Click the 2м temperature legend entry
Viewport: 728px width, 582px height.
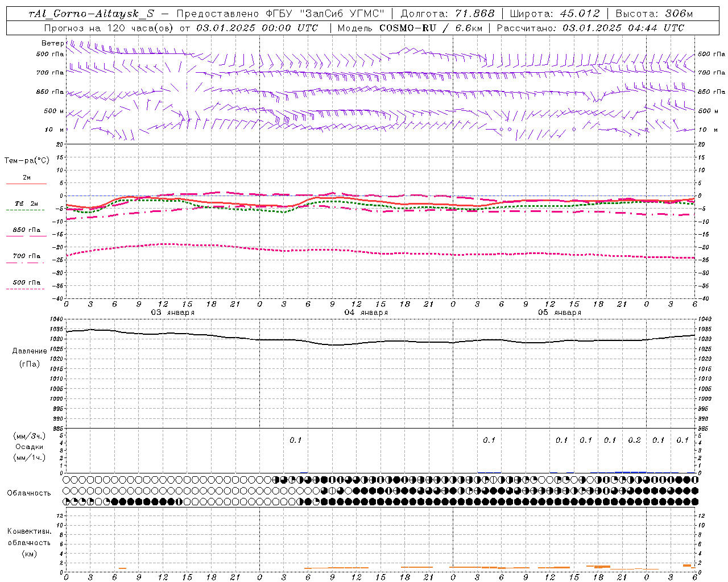pos(26,178)
